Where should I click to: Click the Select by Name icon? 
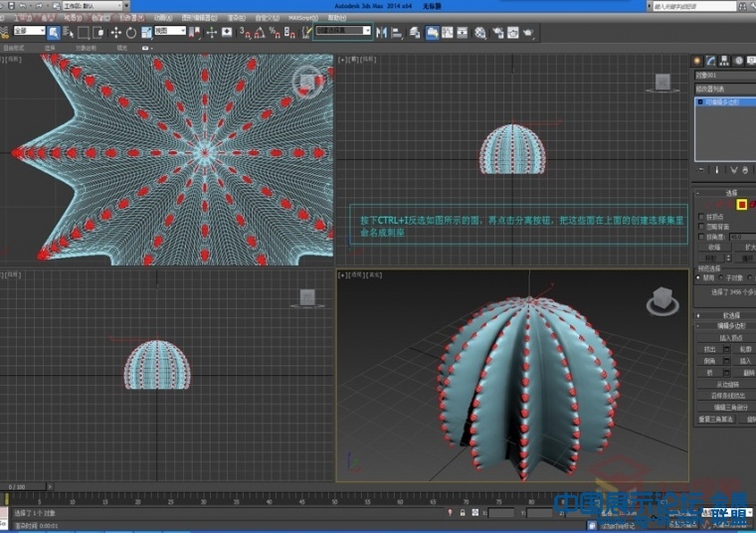coord(69,33)
